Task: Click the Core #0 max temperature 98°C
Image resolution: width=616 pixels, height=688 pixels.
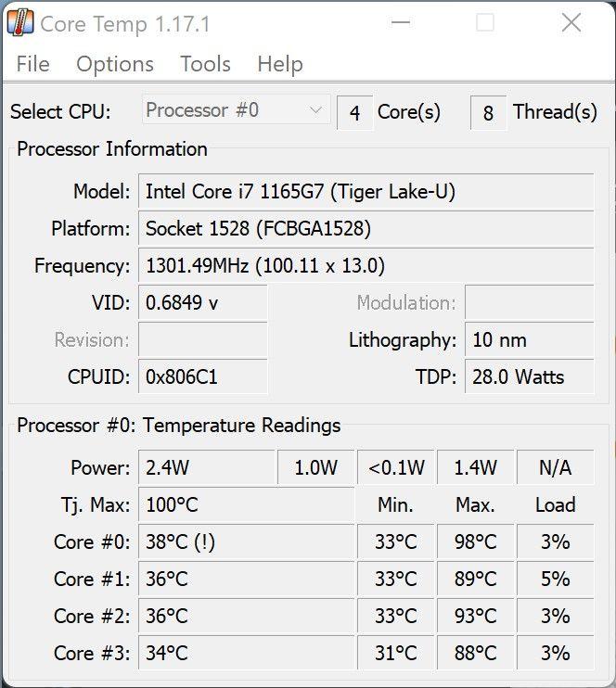Action: coord(476,542)
